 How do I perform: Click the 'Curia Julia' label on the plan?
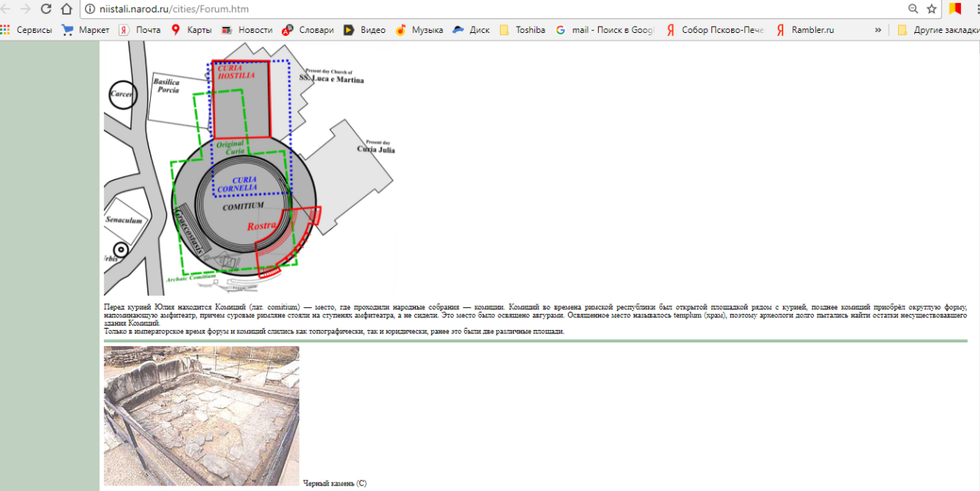coord(376,149)
